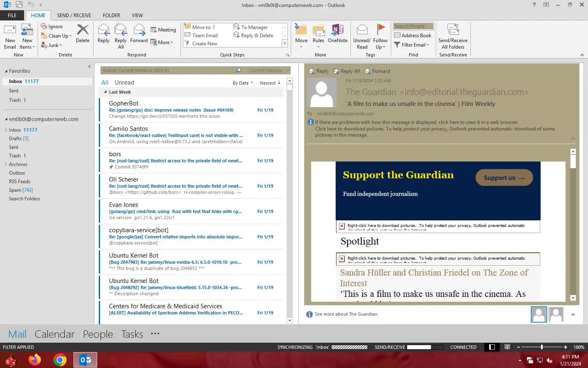Screen dimensions: 588x368
Task: Collapse the Last Week group
Action: point(105,92)
